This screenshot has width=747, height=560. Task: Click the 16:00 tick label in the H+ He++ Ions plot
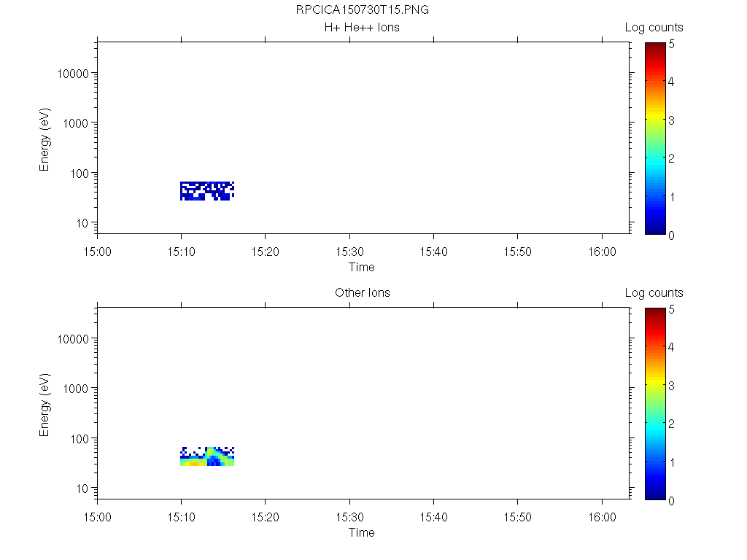(x=602, y=252)
